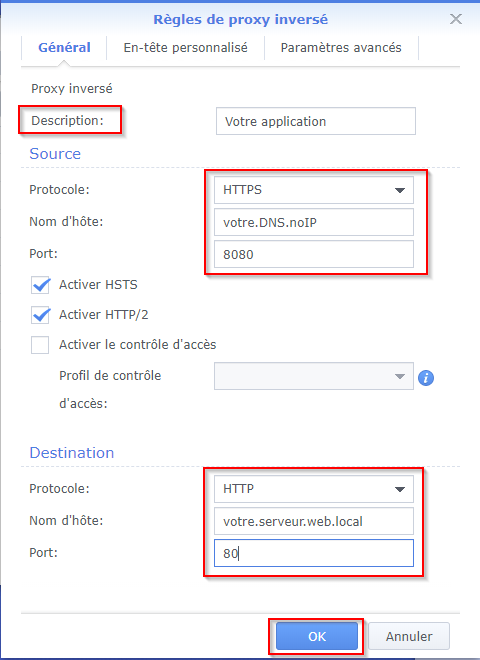Click the Source port field showing 8080
This screenshot has height=660, width=480.
point(314,254)
